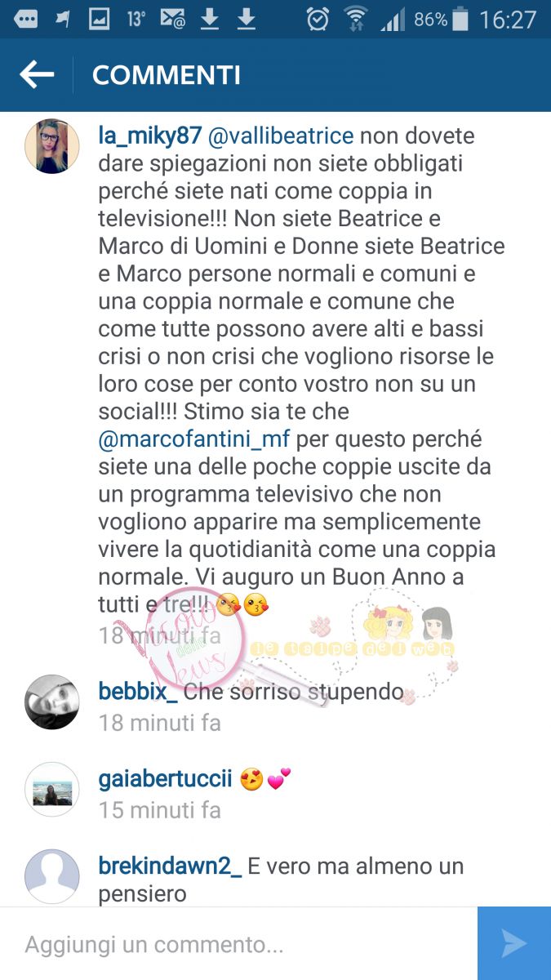Tap the email notification icon in status bar
Viewport: 551px width, 980px height.
point(172,19)
